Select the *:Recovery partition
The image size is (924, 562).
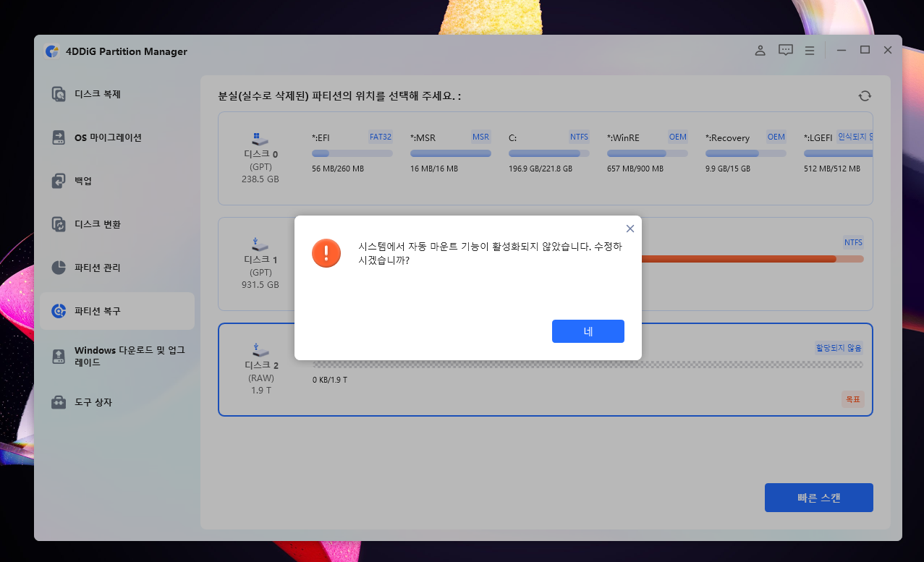pyautogui.click(x=746, y=153)
